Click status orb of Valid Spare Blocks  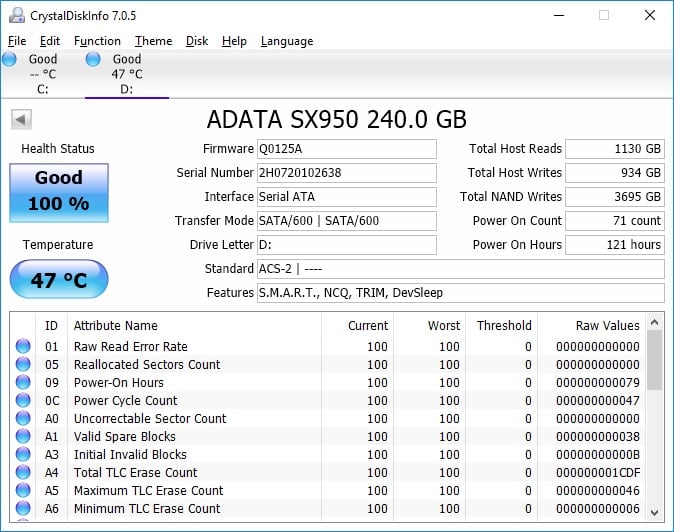pos(23,436)
